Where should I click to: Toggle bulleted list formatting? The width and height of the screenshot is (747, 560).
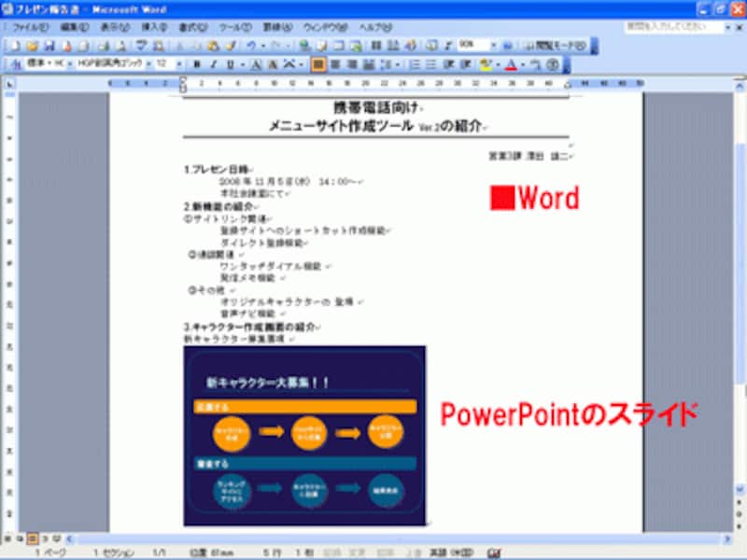point(431,64)
